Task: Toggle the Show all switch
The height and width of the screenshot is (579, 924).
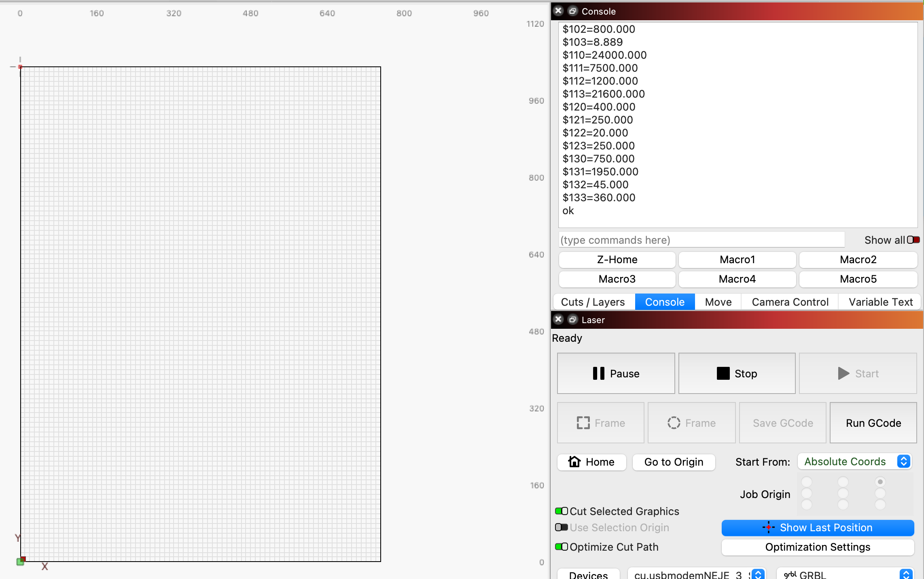Action: coord(913,240)
